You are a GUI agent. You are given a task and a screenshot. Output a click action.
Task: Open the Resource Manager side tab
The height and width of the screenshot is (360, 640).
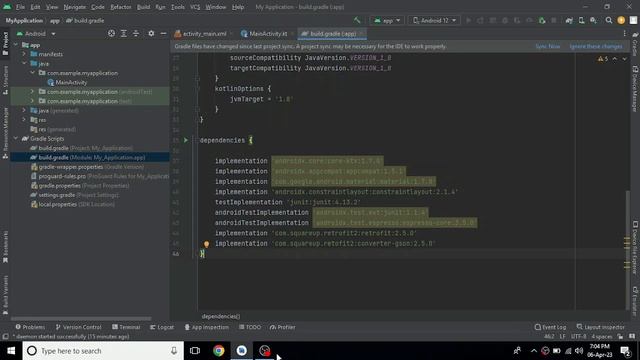click(x=5, y=133)
